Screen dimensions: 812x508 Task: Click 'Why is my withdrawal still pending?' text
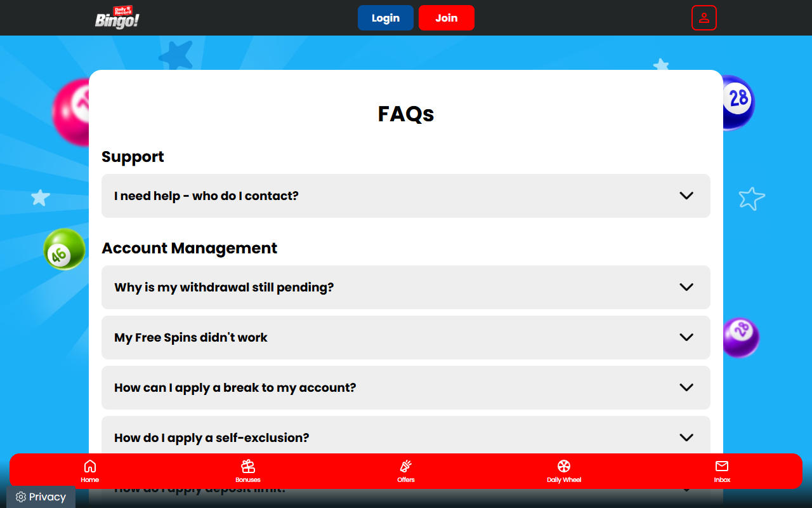pyautogui.click(x=224, y=287)
